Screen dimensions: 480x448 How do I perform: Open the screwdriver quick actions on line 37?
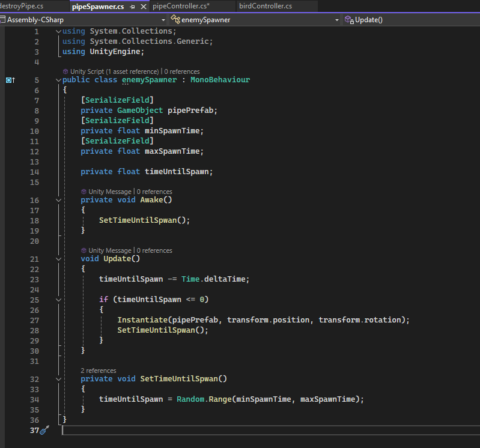(x=45, y=430)
